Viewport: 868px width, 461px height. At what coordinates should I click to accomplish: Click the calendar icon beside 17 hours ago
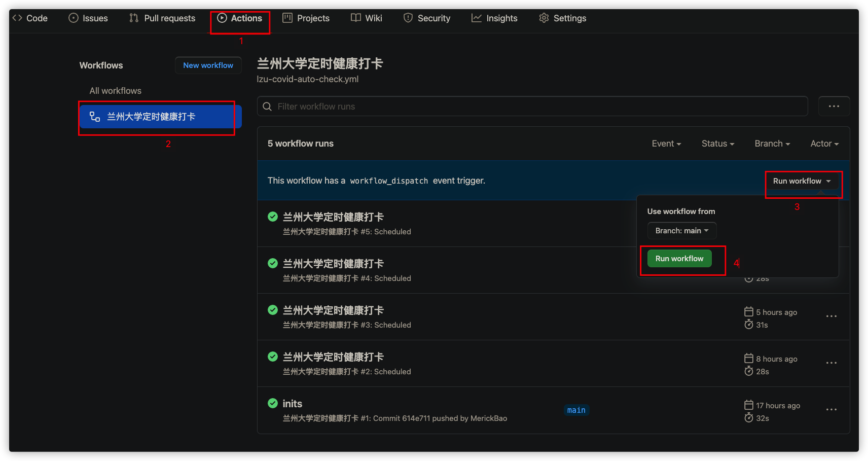pos(749,405)
